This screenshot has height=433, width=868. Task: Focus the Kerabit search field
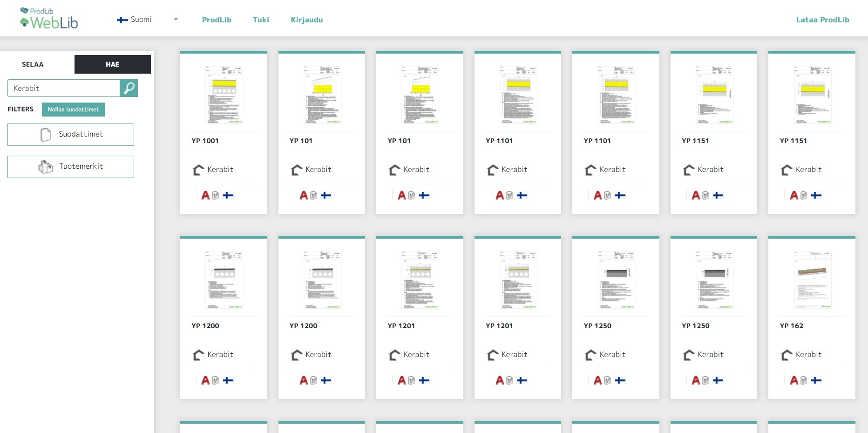pos(64,88)
